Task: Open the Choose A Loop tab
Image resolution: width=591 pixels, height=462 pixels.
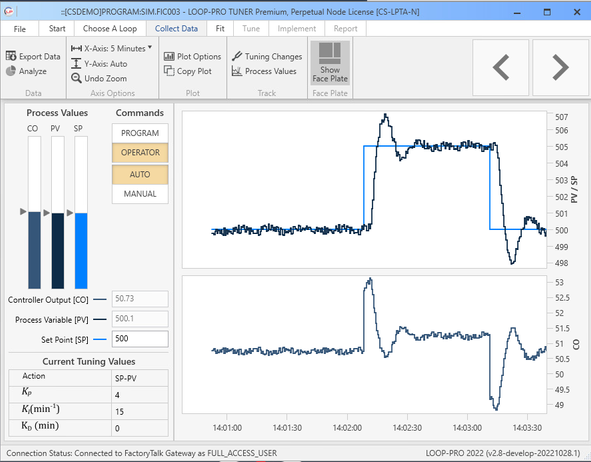Action: click(110, 29)
